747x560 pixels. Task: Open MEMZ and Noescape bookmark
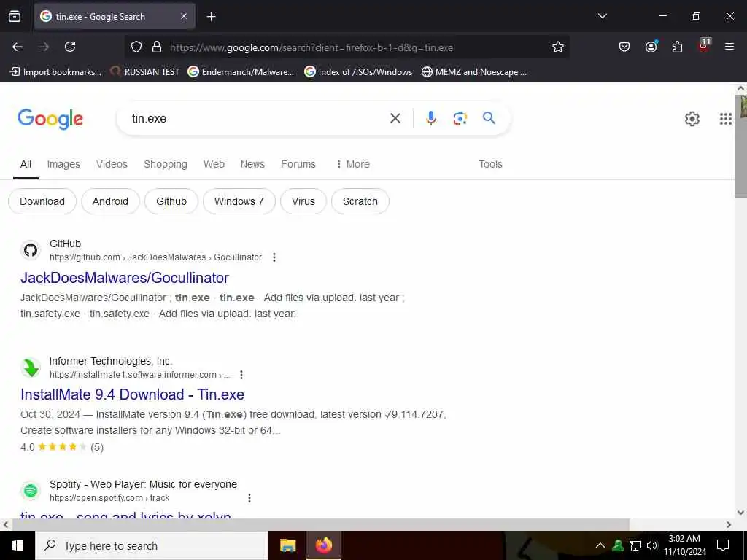(474, 72)
